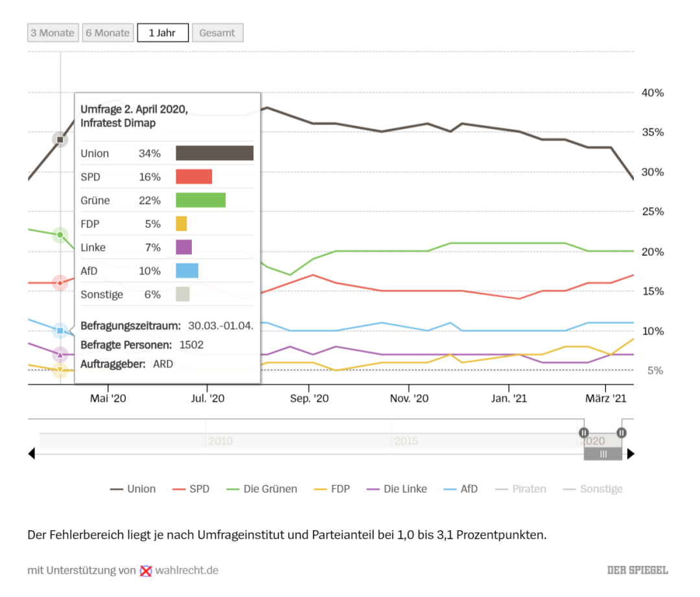Open the wahlrecht.de link
Viewport: 700px width, 597px height.
point(187,570)
